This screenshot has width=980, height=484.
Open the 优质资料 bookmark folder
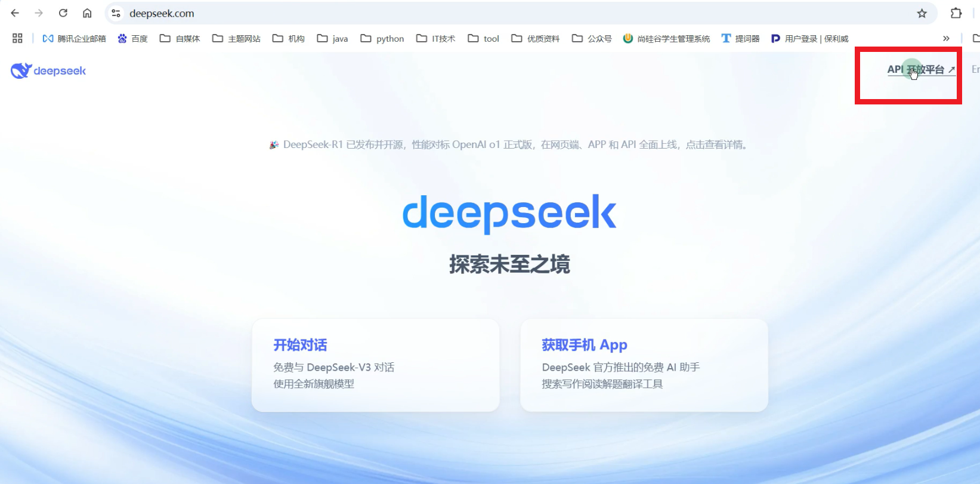point(535,38)
